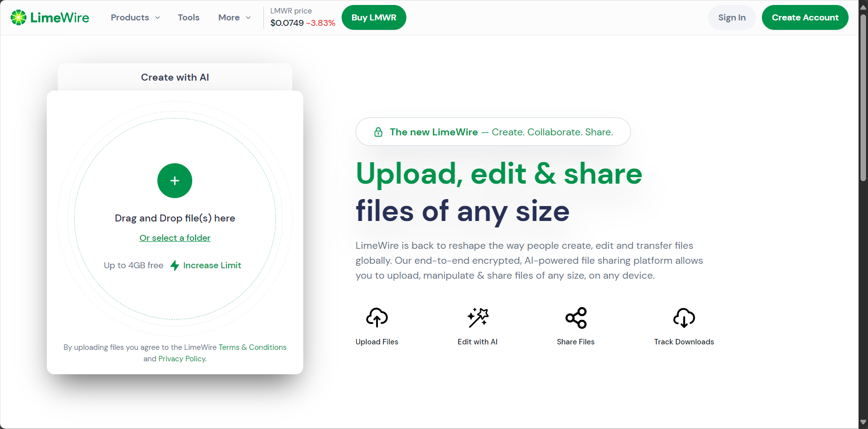This screenshot has width=868, height=429.
Task: Click the Drag and Drop file(s) here text
Action: pyautogui.click(x=175, y=218)
